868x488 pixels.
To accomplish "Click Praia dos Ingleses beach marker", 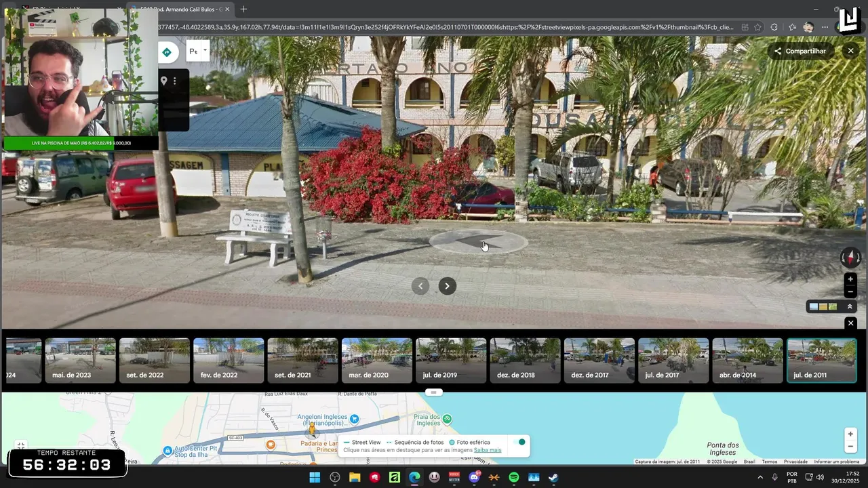I will [447, 420].
